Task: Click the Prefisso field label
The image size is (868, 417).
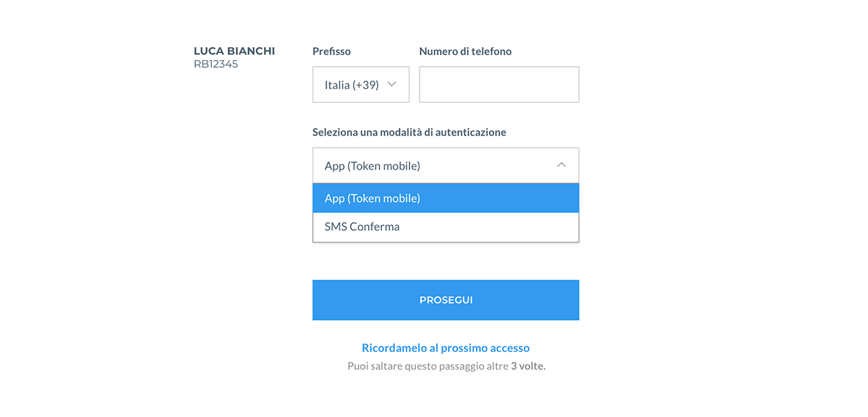Action: 331,51
